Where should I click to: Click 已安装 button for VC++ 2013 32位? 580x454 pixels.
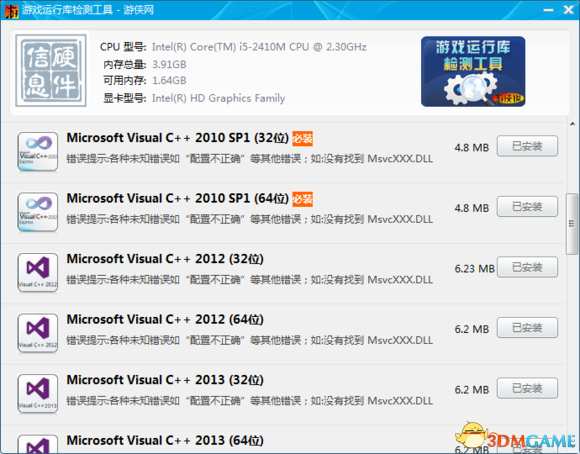[x=527, y=388]
